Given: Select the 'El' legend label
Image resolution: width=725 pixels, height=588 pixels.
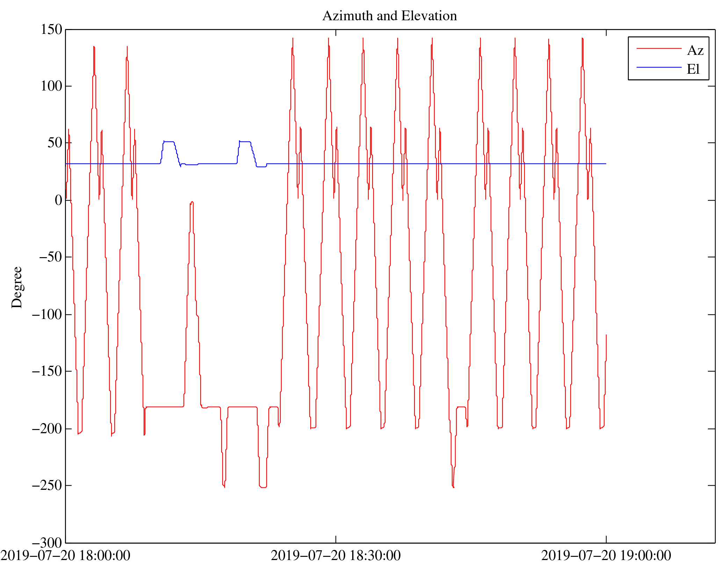Looking at the screenshot, I should [693, 69].
